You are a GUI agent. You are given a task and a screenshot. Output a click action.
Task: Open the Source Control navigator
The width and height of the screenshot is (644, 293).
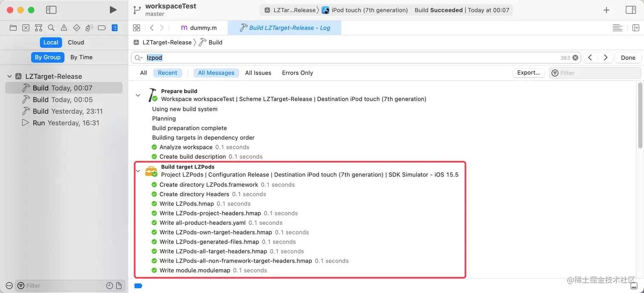(x=26, y=28)
